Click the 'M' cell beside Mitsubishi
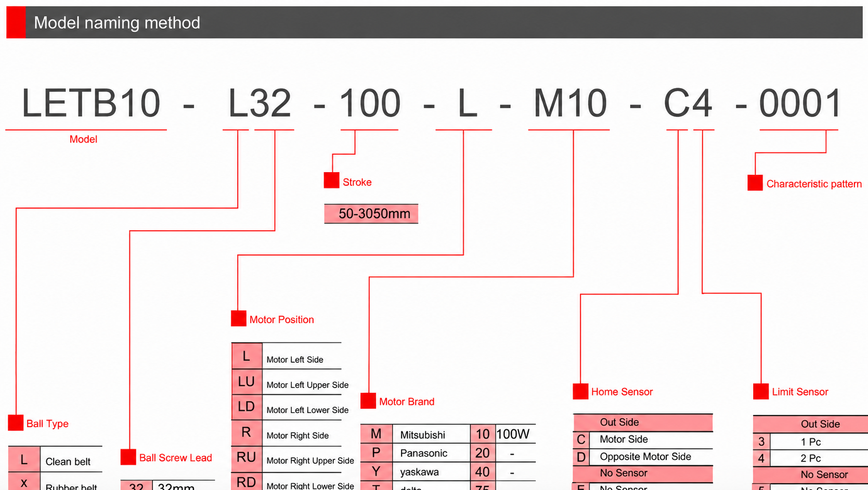This screenshot has height=490, width=868. point(376,434)
